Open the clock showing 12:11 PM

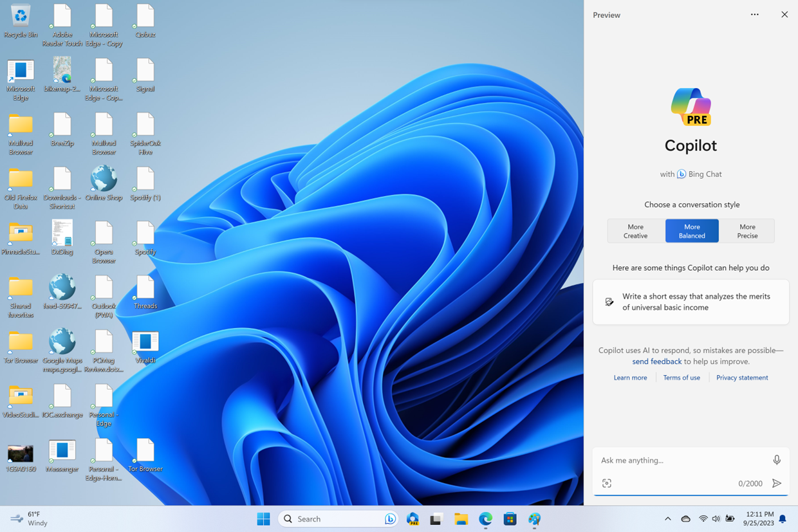(x=759, y=519)
